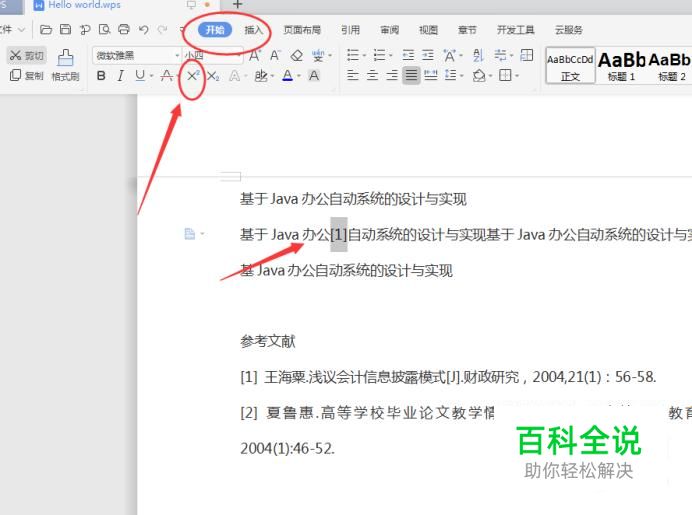Image resolution: width=692 pixels, height=515 pixels.
Task: Open the font size 小四 dropdown
Action: click(239, 56)
